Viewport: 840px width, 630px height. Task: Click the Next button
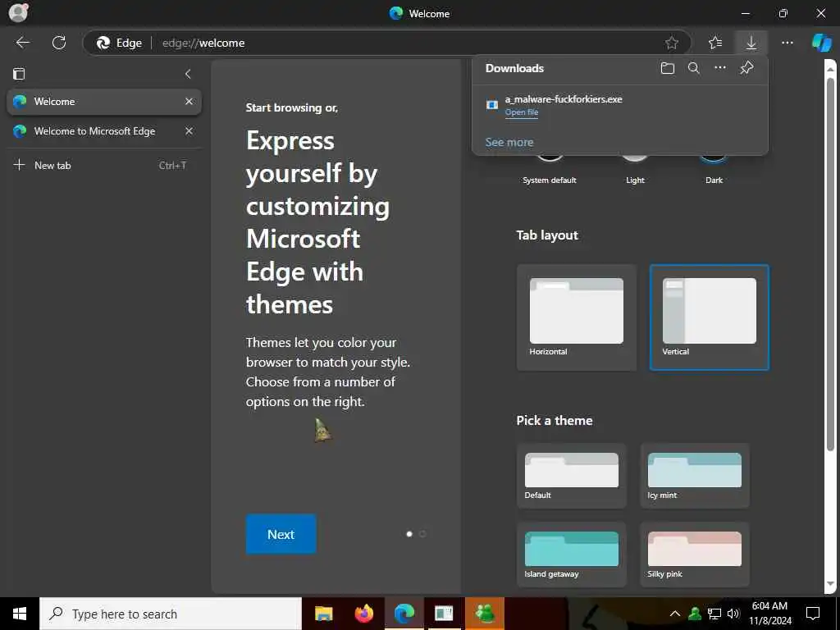coord(281,534)
